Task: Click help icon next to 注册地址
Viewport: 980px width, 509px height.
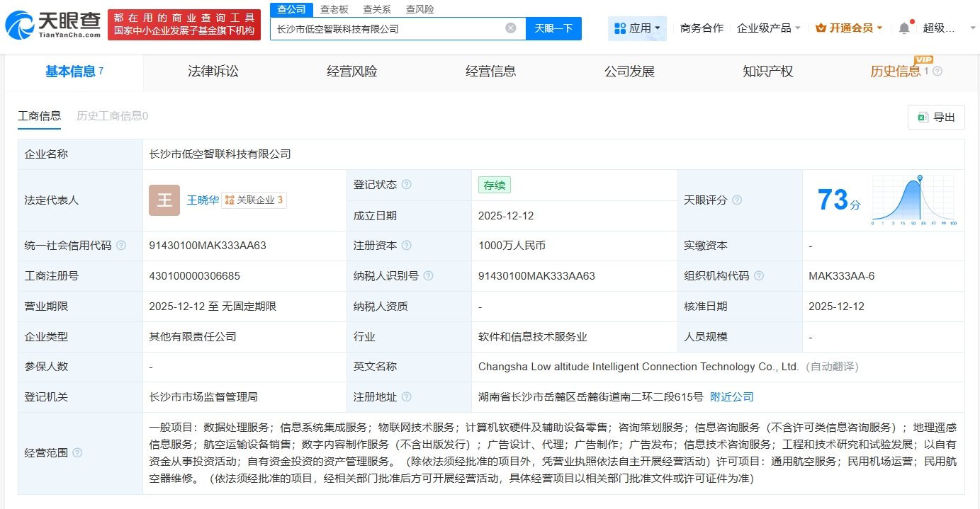Action: point(406,397)
